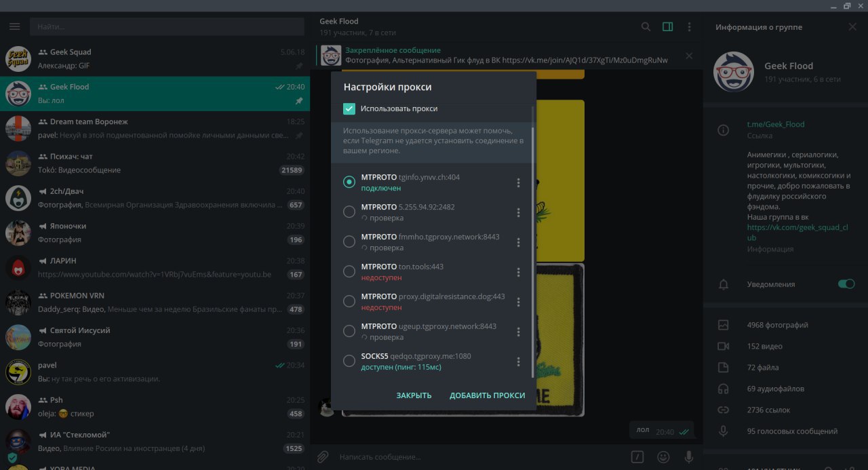
Task: Click the attach file paperclip icon
Action: 323,456
